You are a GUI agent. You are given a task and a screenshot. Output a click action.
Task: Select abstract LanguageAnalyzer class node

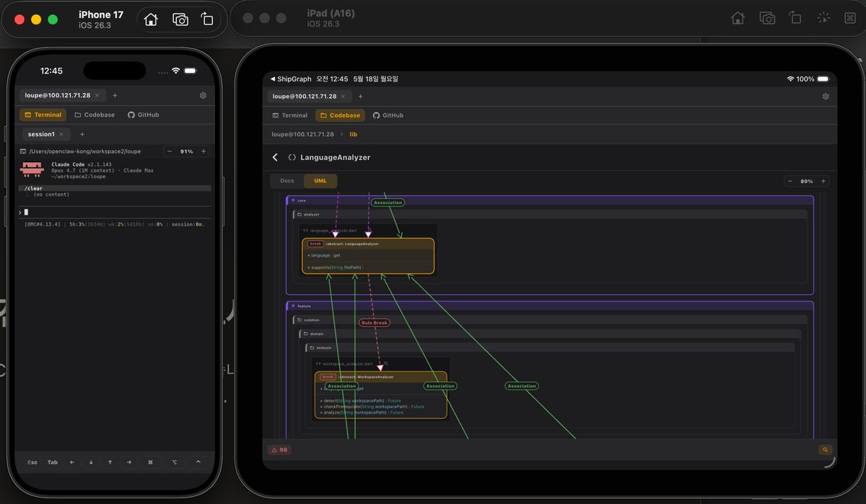click(368, 256)
